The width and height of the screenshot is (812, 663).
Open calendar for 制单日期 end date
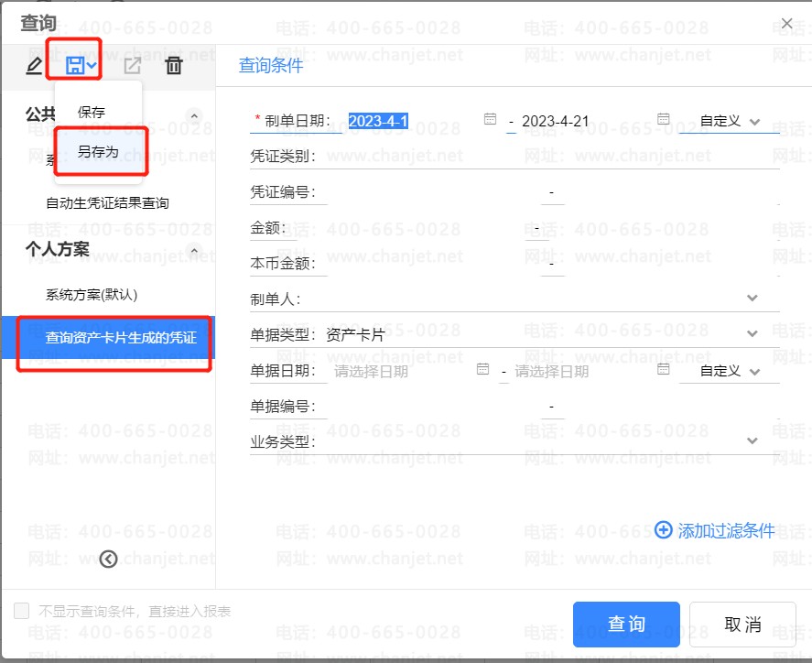[x=664, y=119]
